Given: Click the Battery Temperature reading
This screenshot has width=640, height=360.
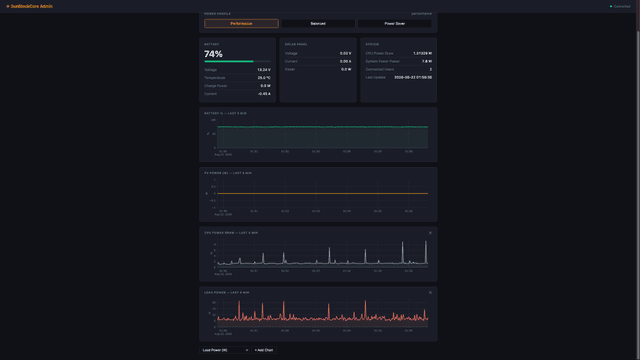Looking at the screenshot, I should coord(264,78).
